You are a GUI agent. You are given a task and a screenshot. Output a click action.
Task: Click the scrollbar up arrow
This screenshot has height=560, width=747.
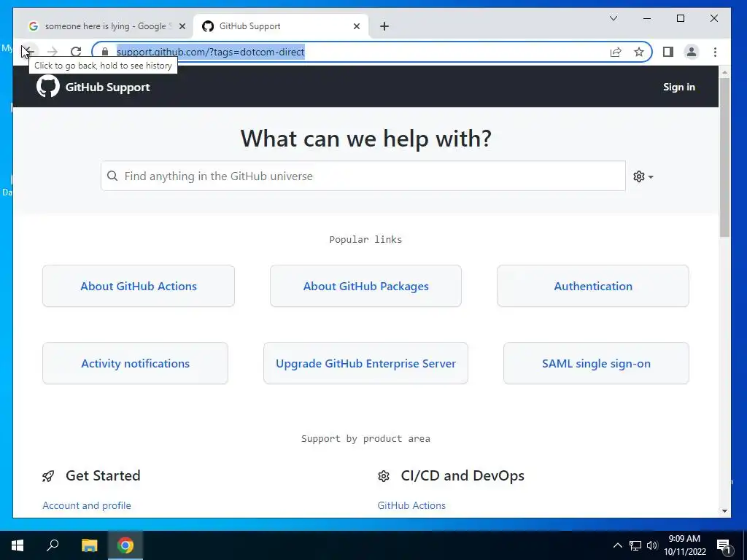724,73
